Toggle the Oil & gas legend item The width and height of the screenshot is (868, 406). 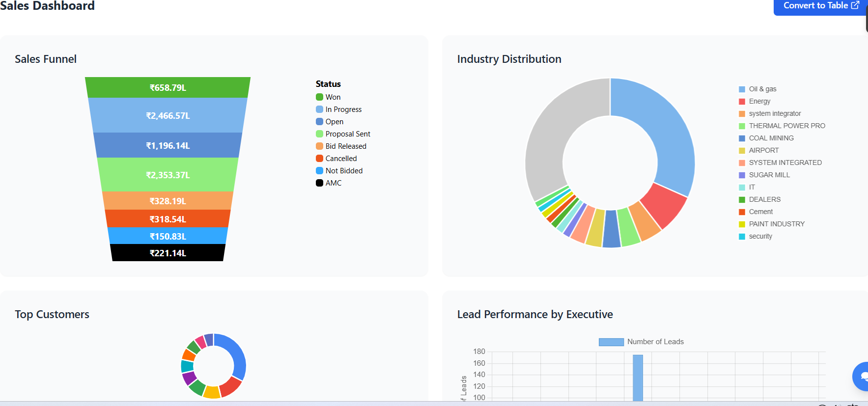pos(757,89)
